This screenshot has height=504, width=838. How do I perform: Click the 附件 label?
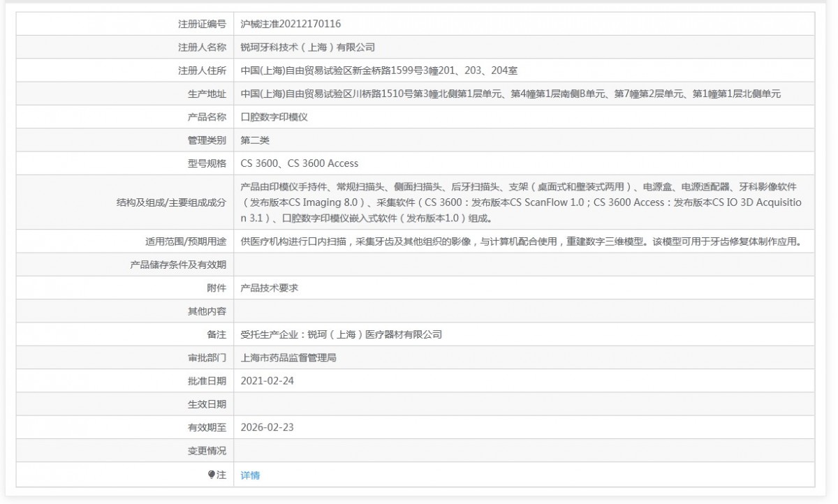click(x=216, y=288)
